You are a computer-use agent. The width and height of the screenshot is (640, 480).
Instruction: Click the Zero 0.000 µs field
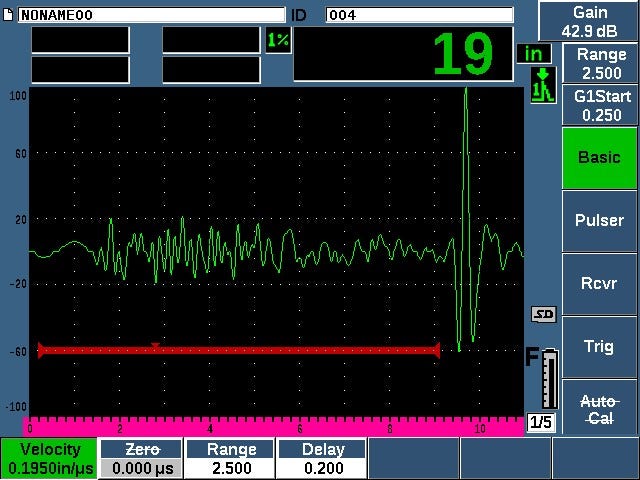140,459
